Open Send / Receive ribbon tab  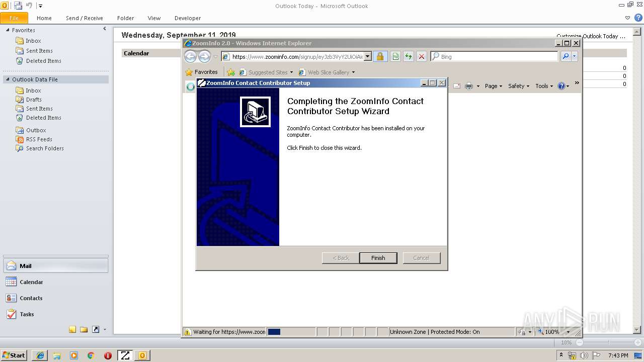coord(84,18)
